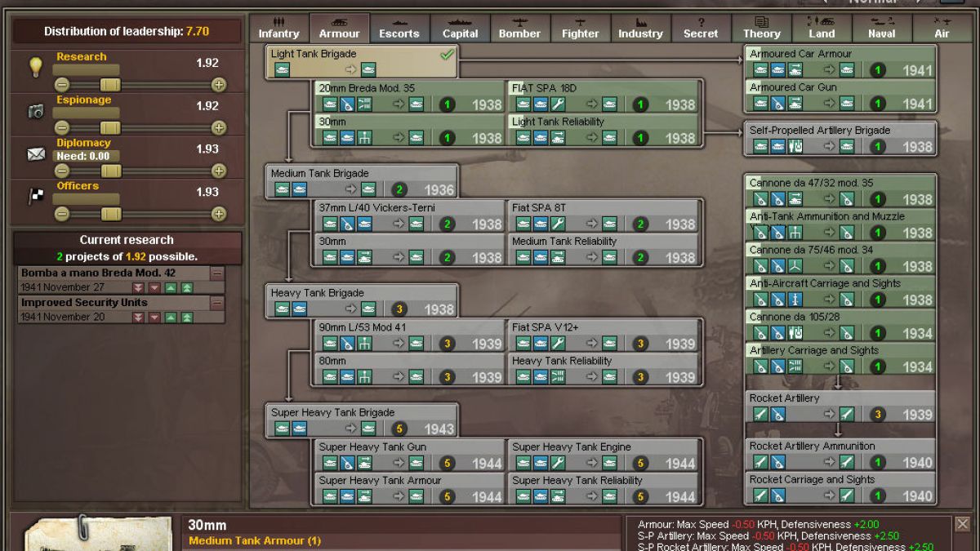This screenshot has height=551, width=980.
Task: Research 20mm Breda Mod. 35
Action: pyautogui.click(x=410, y=96)
